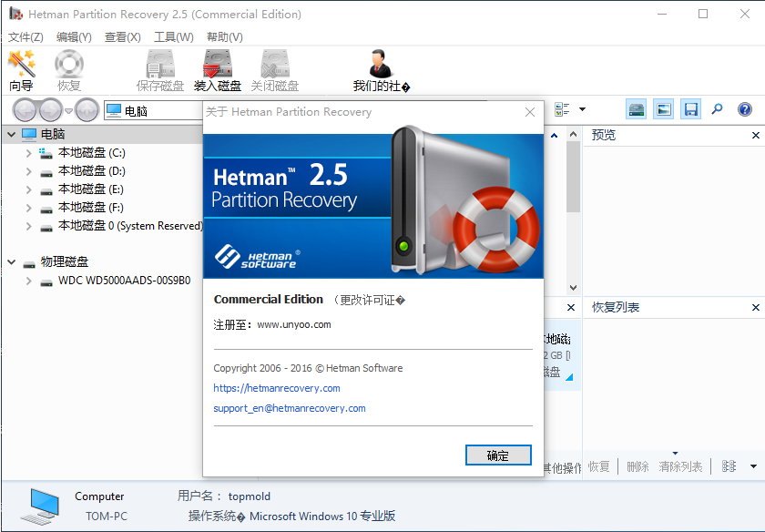Click the support_en@hetmanrecovery.com email link
The height and width of the screenshot is (532, 765).
coord(290,408)
